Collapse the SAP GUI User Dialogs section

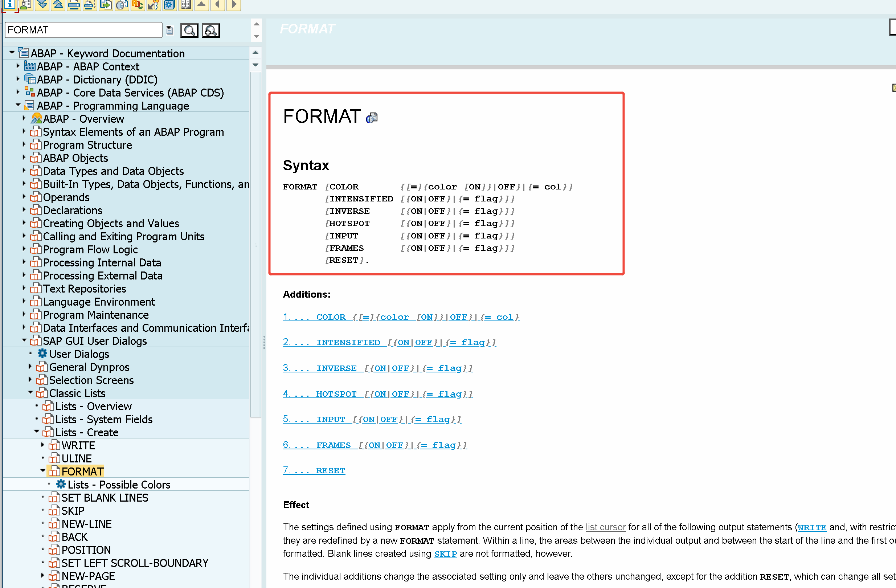click(x=24, y=341)
